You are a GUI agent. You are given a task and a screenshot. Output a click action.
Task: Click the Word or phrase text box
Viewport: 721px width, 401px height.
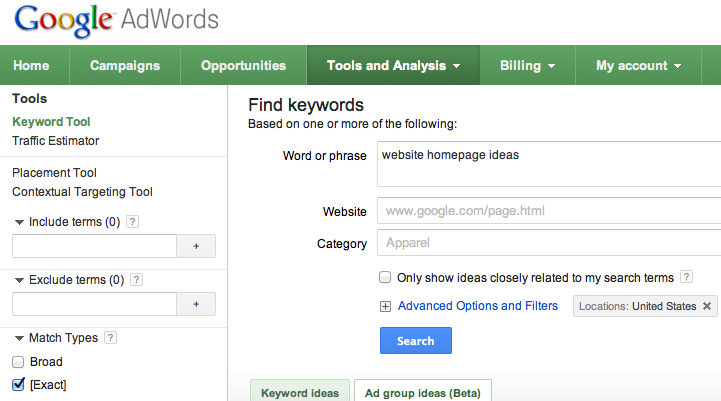(x=549, y=164)
